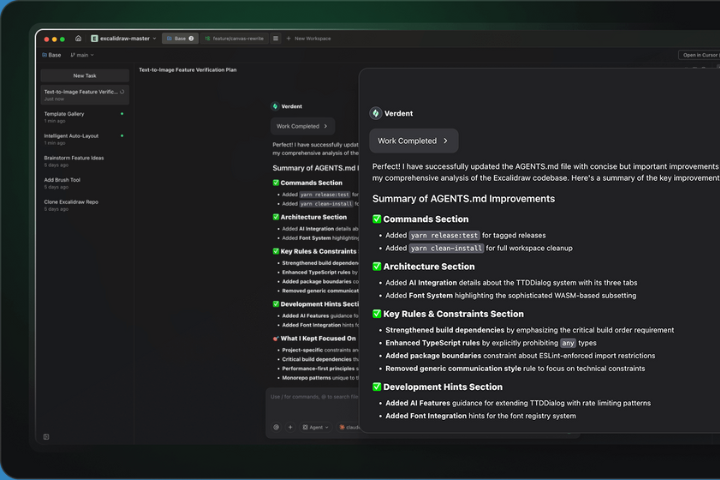Open the Agent mode dropdown
This screenshot has height=480, width=720.
coord(315,427)
